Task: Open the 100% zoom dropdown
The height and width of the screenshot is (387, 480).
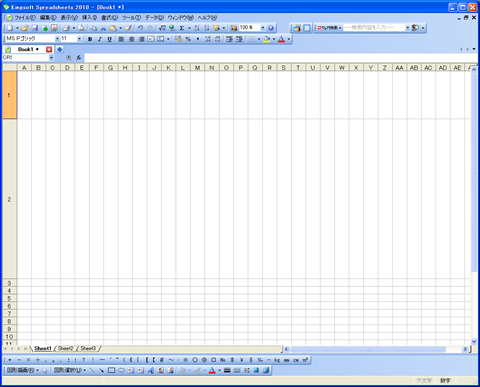Action: click(263, 28)
